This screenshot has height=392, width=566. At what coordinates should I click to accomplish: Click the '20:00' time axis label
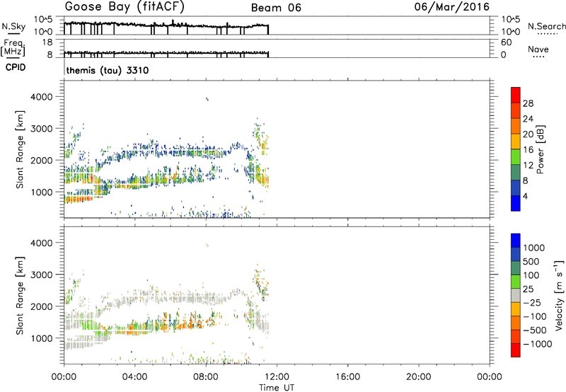(418, 377)
